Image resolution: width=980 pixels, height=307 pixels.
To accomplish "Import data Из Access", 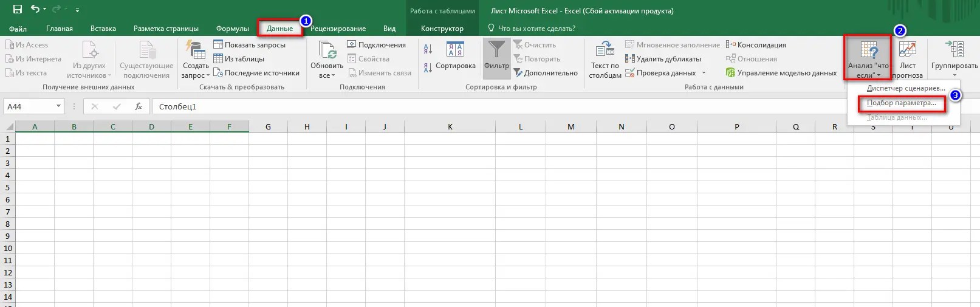I will (27, 45).
